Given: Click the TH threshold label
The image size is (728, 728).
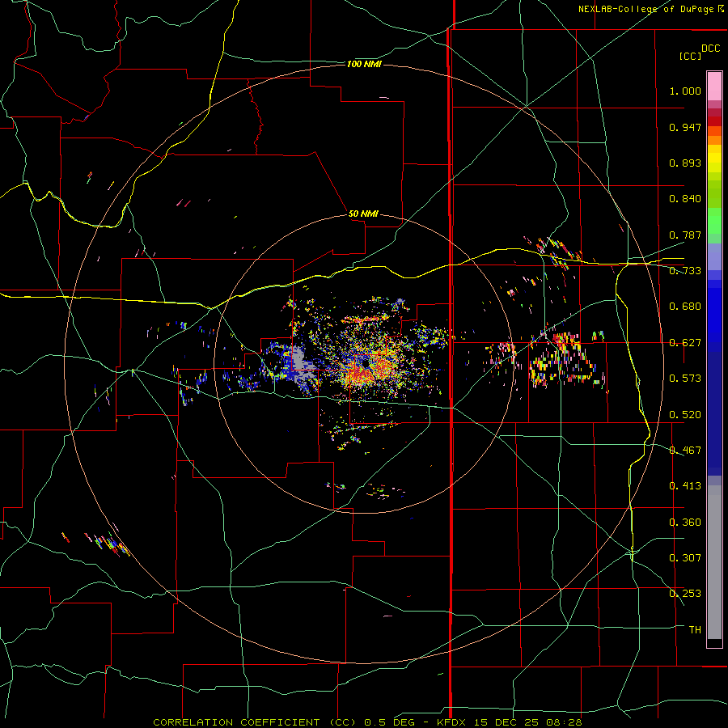Looking at the screenshot, I should click(x=695, y=630).
